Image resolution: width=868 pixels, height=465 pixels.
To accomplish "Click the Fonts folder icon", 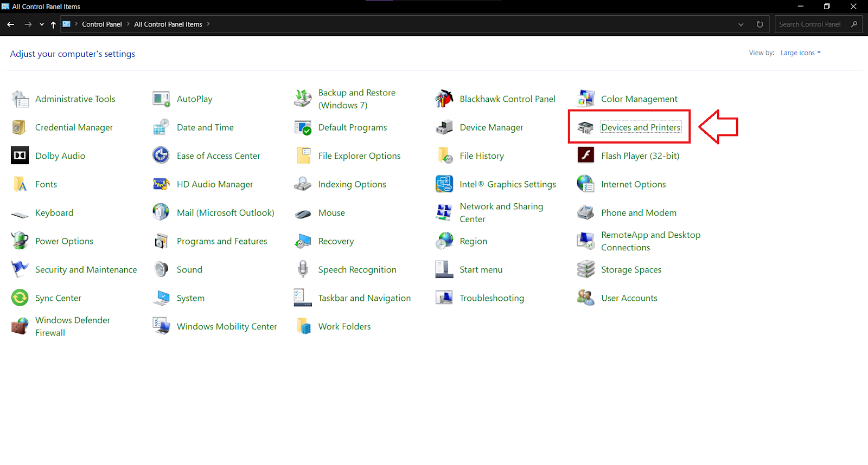I will (20, 184).
